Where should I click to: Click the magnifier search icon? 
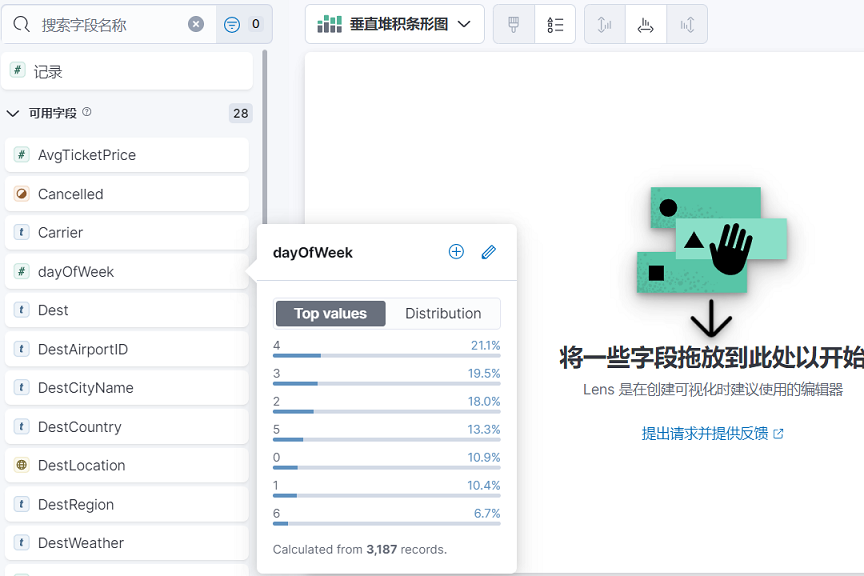coord(21,24)
